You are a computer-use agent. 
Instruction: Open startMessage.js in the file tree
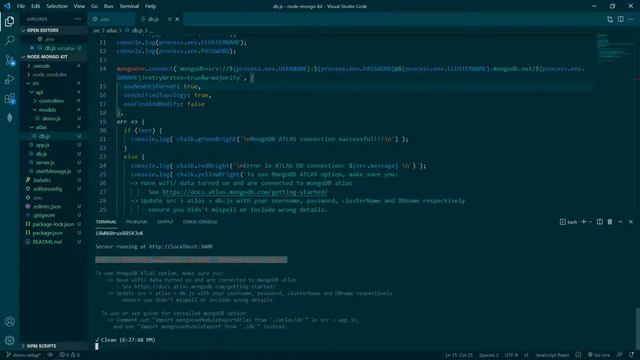click(x=53, y=171)
